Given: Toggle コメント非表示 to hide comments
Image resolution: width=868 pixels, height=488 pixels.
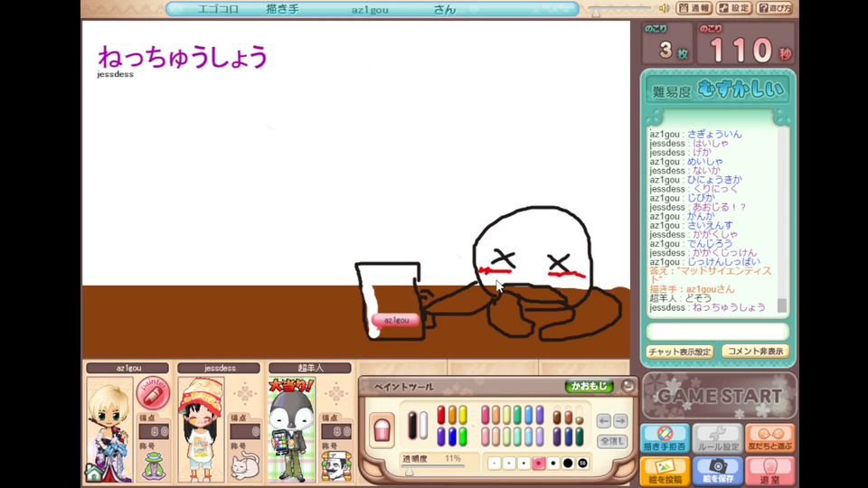Looking at the screenshot, I should click(755, 352).
